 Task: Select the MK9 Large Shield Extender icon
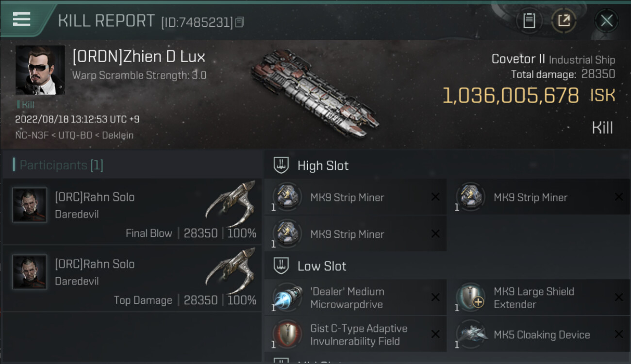click(470, 298)
